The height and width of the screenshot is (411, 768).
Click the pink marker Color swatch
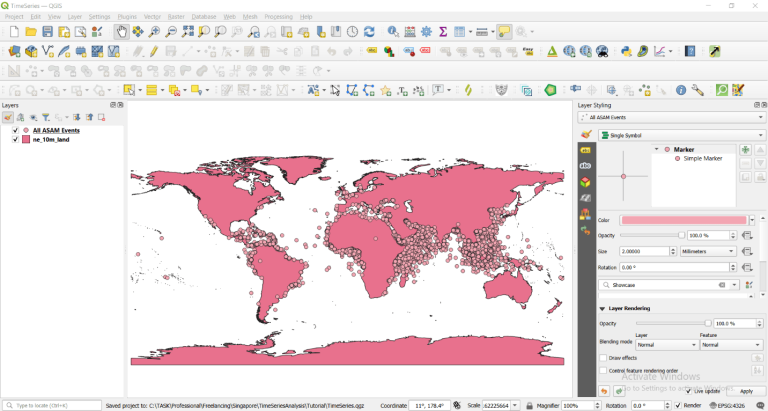(x=684, y=220)
